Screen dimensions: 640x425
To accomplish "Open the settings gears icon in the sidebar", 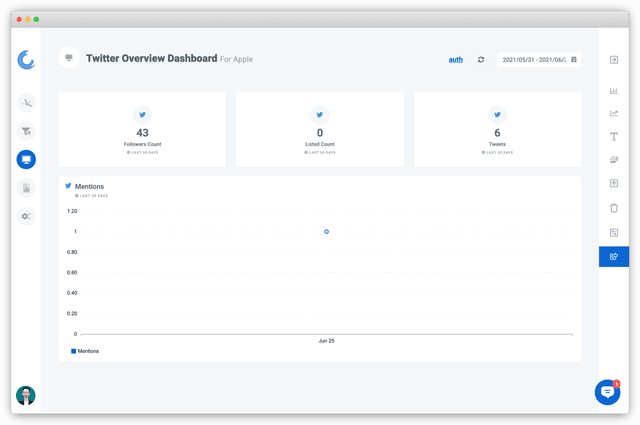I will pos(26,216).
